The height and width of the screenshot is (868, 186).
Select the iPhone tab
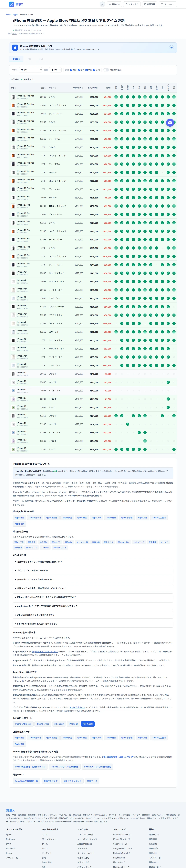pos(16,59)
